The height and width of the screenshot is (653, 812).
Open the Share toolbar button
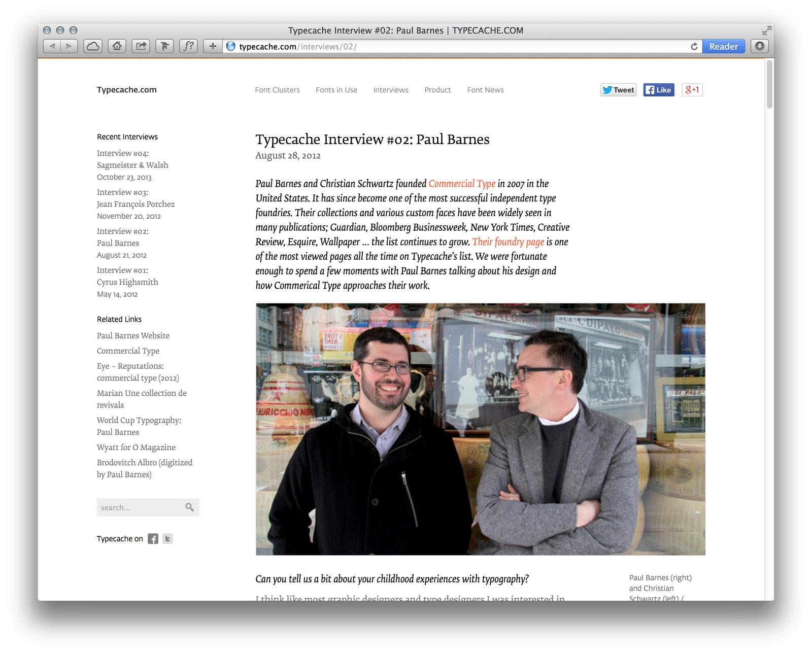point(141,46)
